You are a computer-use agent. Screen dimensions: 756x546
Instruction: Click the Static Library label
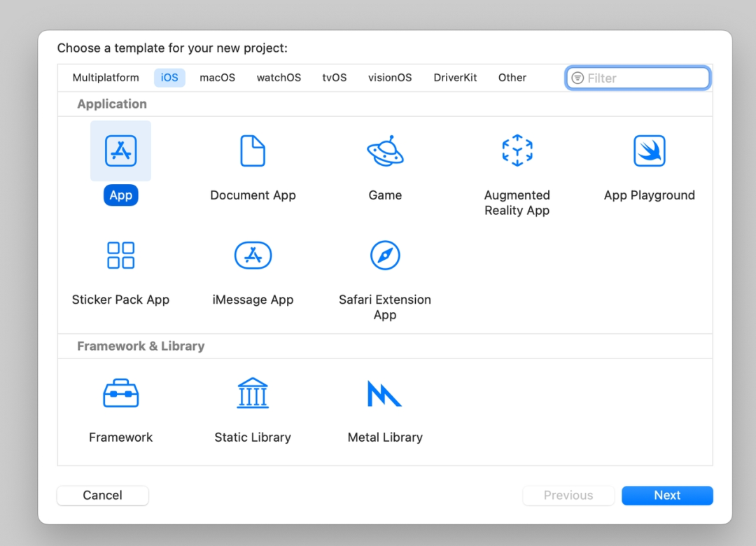253,437
